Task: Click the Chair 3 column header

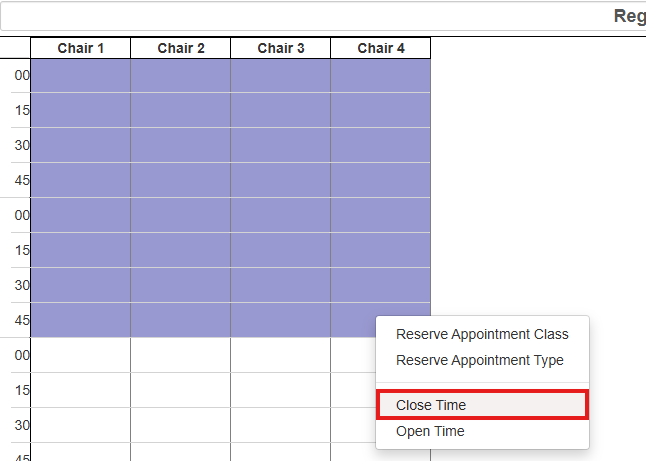Action: (x=281, y=48)
